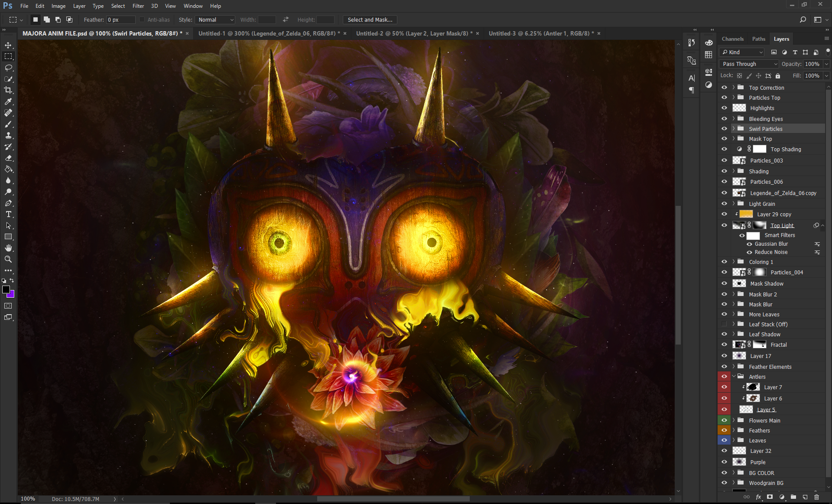The image size is (832, 504).
Task: Select the Lasso tool
Action: click(8, 68)
